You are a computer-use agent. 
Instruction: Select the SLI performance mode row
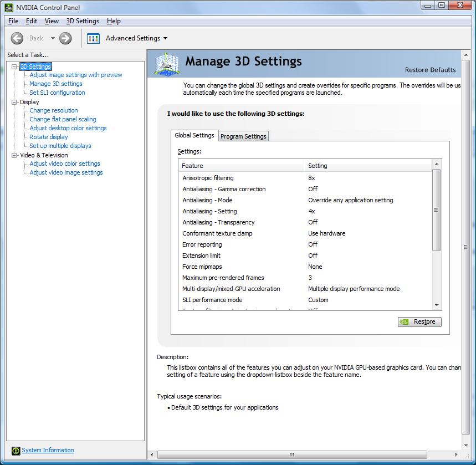click(x=305, y=300)
